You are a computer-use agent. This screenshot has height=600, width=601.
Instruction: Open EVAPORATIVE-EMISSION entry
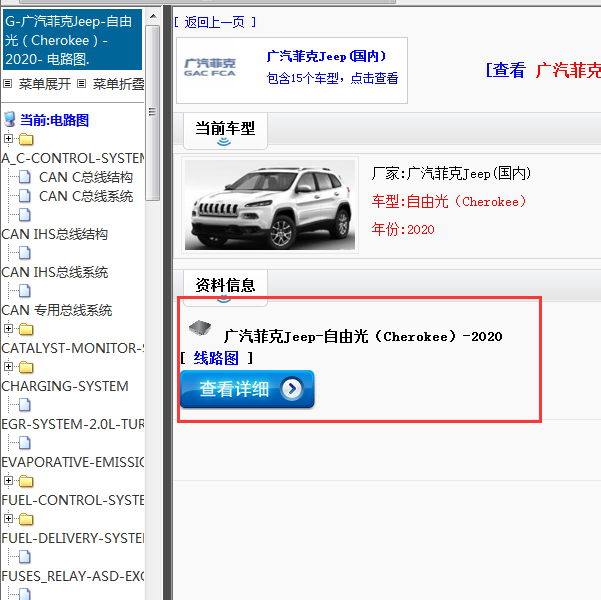click(73, 462)
